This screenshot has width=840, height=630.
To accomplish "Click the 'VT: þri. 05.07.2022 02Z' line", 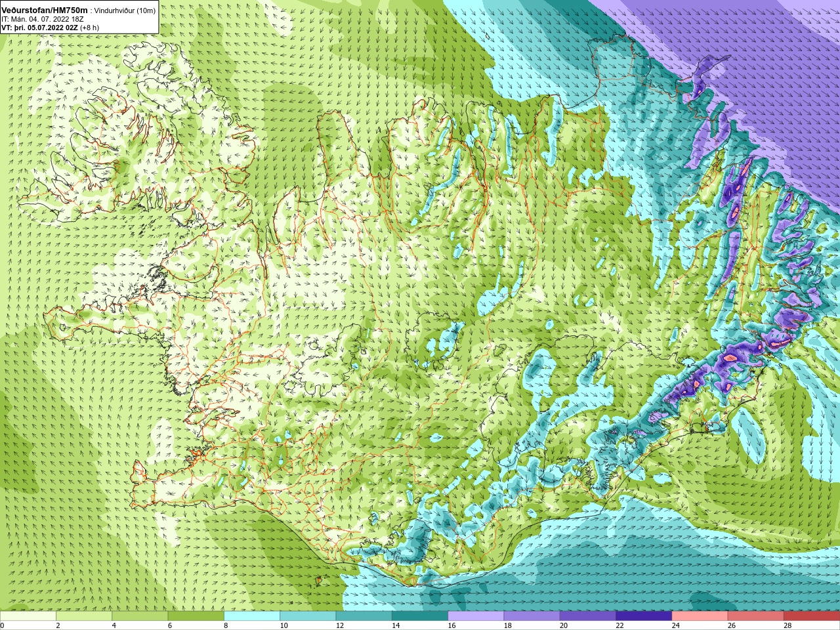I will point(39,28).
